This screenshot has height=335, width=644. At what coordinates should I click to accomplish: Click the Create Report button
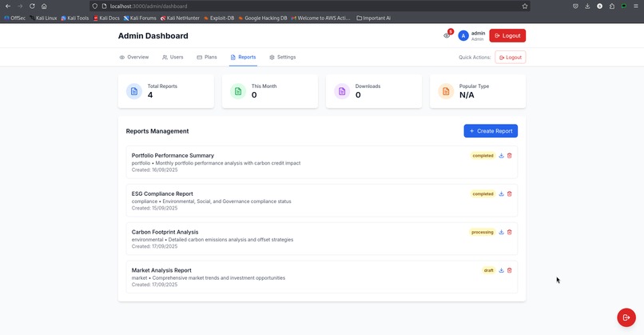(491, 131)
